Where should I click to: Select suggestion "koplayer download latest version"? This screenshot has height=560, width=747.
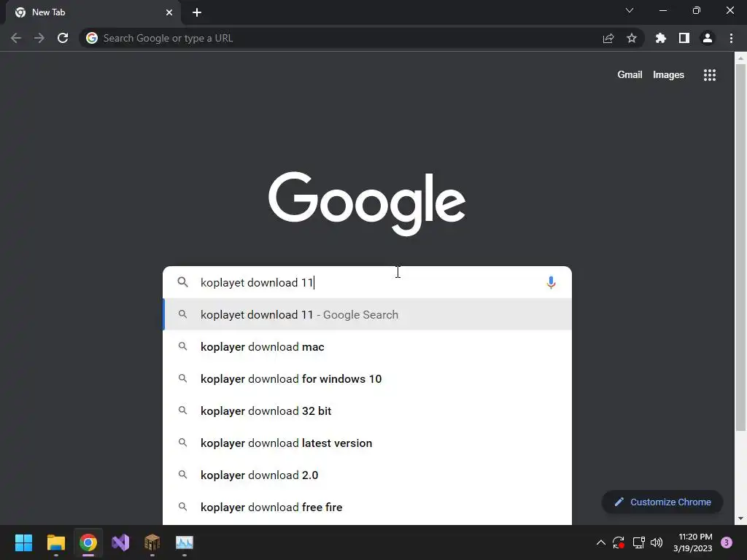click(368, 443)
